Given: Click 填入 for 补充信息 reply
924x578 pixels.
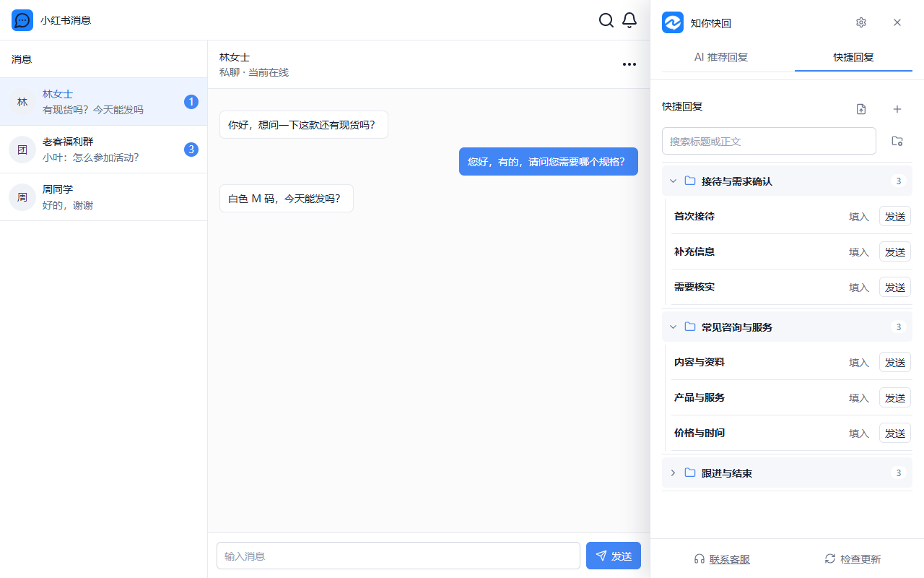Looking at the screenshot, I should [859, 252].
